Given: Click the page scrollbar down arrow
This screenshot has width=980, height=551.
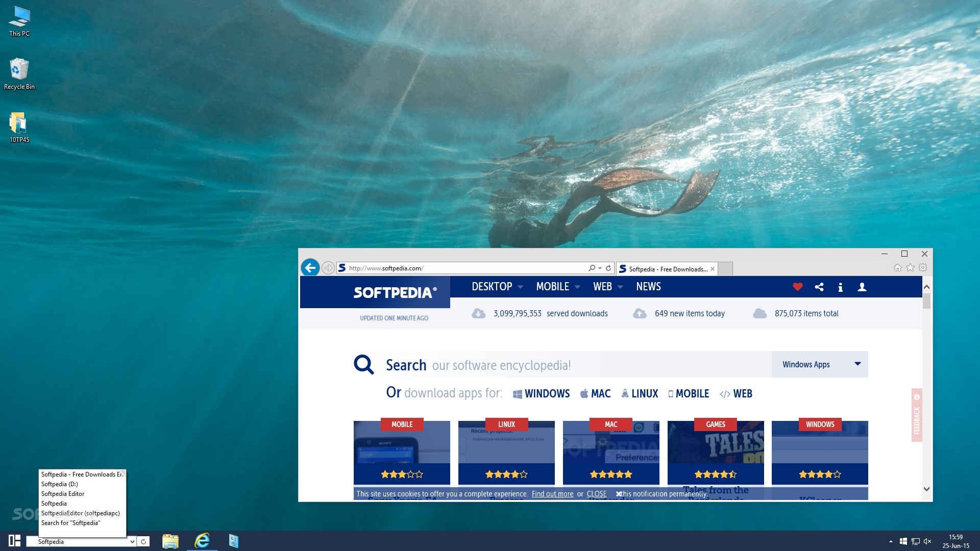Looking at the screenshot, I should 927,489.
